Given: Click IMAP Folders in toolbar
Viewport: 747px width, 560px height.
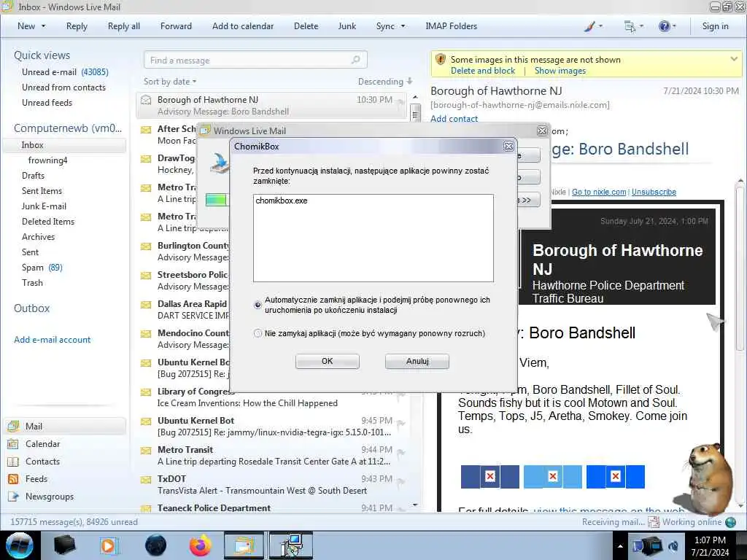Looking at the screenshot, I should 451,26.
